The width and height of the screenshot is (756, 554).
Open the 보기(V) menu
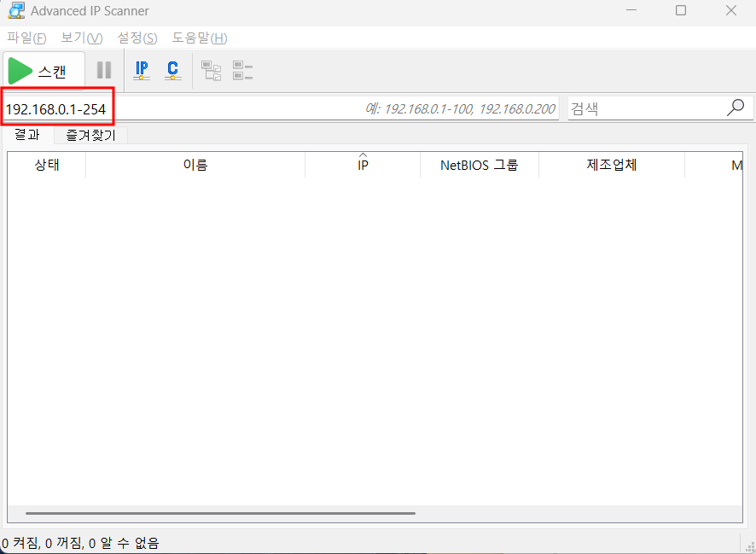click(x=81, y=38)
